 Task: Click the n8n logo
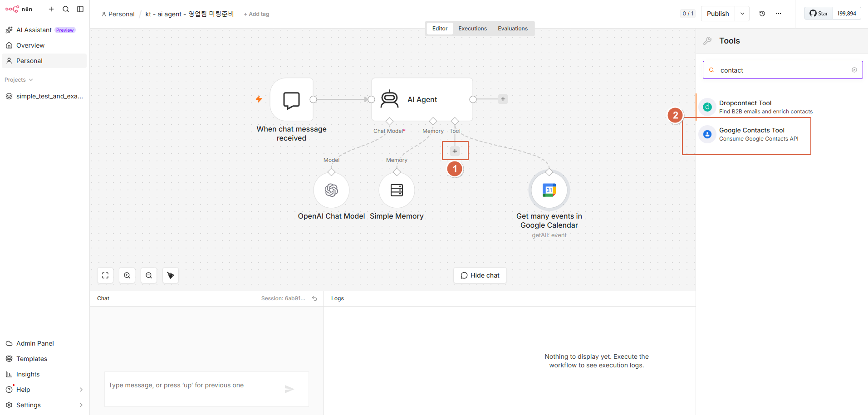(19, 9)
